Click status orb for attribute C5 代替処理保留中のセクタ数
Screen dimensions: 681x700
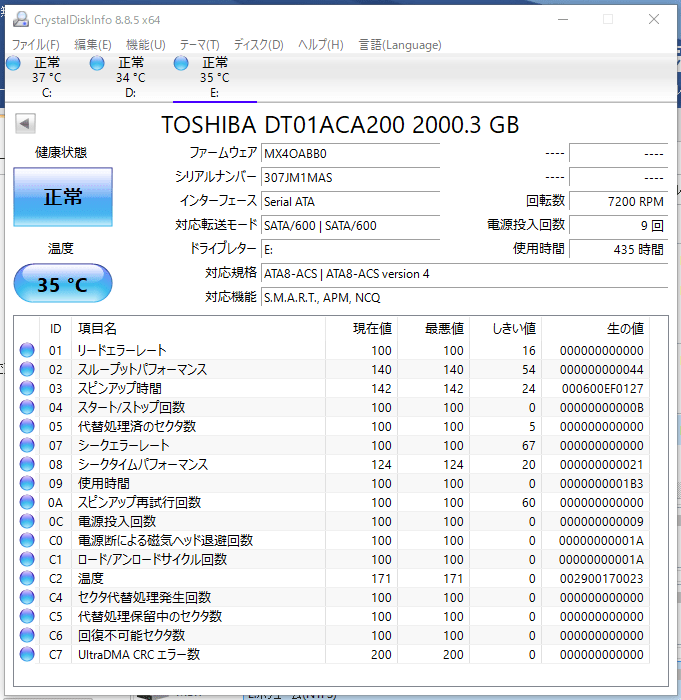[27, 616]
